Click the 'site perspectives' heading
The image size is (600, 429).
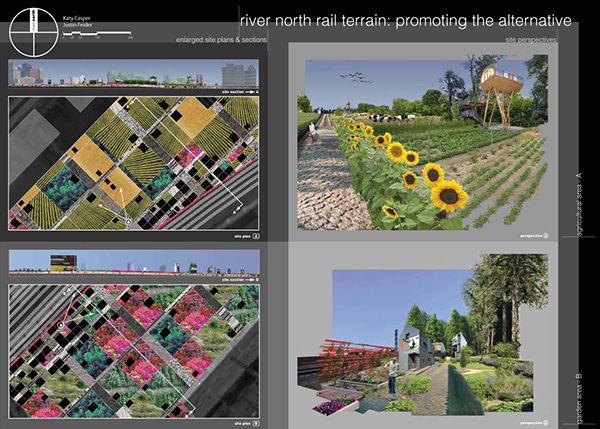531,39
